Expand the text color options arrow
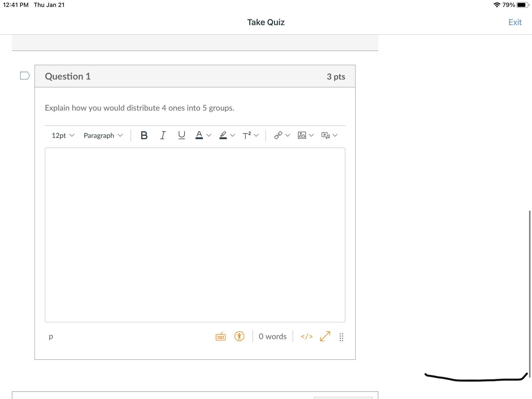532x399 pixels. coord(209,135)
